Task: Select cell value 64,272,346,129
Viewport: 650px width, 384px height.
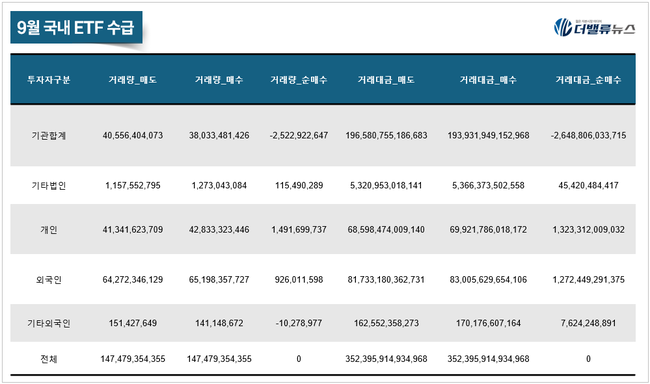Action: click(x=133, y=279)
